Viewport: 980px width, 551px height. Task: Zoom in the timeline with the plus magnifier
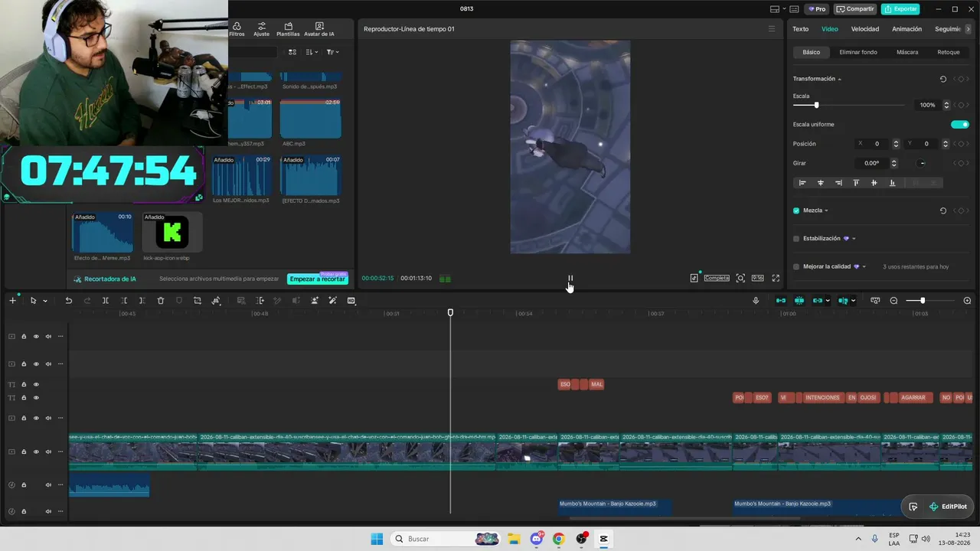click(x=967, y=301)
